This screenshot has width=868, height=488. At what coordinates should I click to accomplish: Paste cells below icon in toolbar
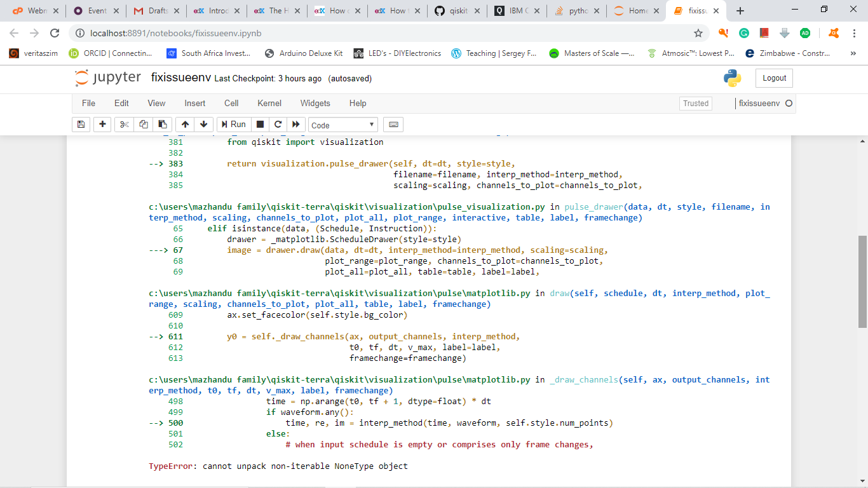(163, 125)
